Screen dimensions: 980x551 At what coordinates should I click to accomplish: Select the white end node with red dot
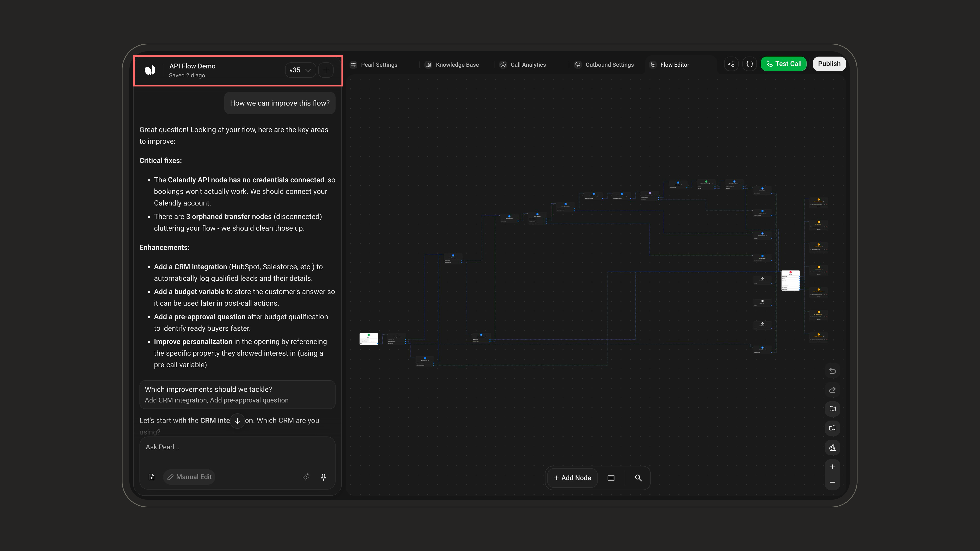coord(791,281)
